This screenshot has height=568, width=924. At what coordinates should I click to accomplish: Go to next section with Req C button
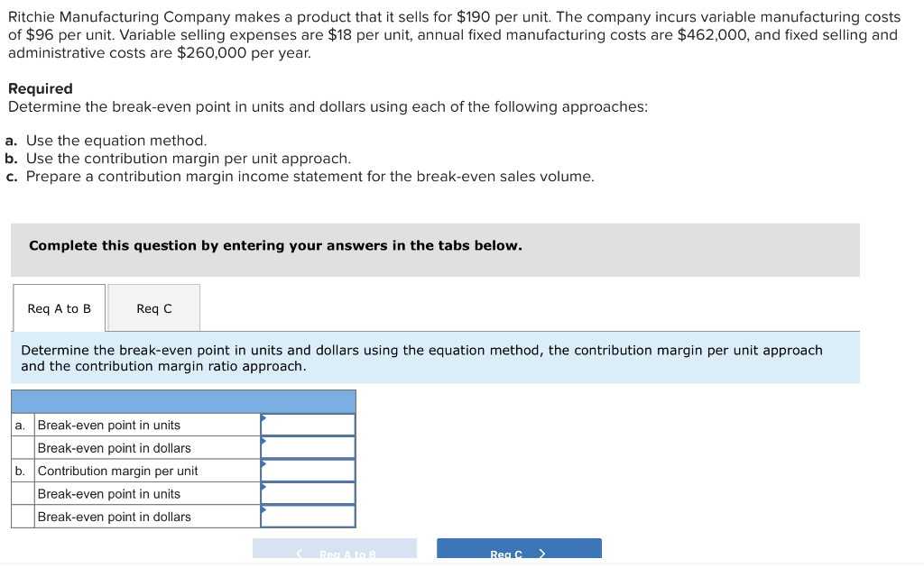519,548
